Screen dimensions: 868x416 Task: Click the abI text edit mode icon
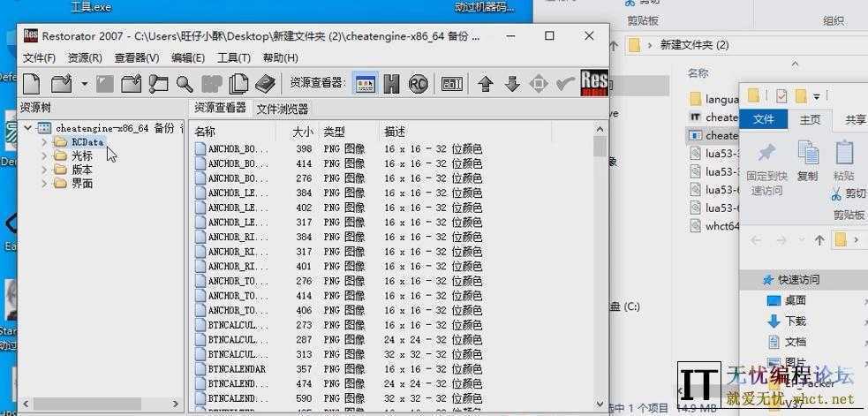pos(452,84)
